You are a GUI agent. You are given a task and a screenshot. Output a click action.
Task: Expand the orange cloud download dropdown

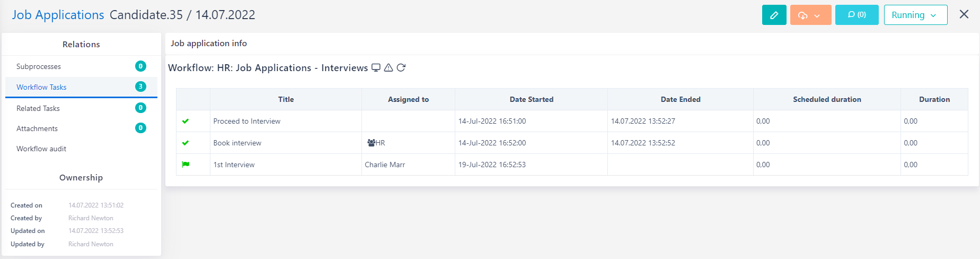[810, 15]
